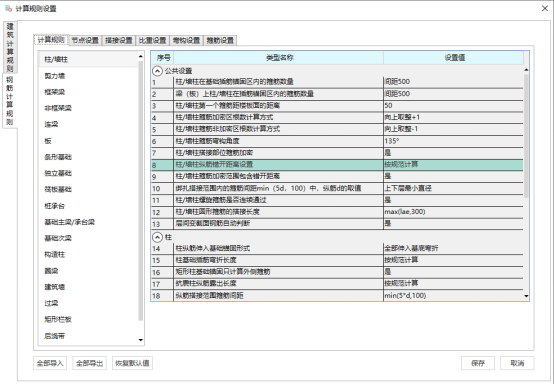Image resolution: width=554 pixels, height=385 pixels.
Task: Select 桩承台 in the component list
Action: coord(88,206)
